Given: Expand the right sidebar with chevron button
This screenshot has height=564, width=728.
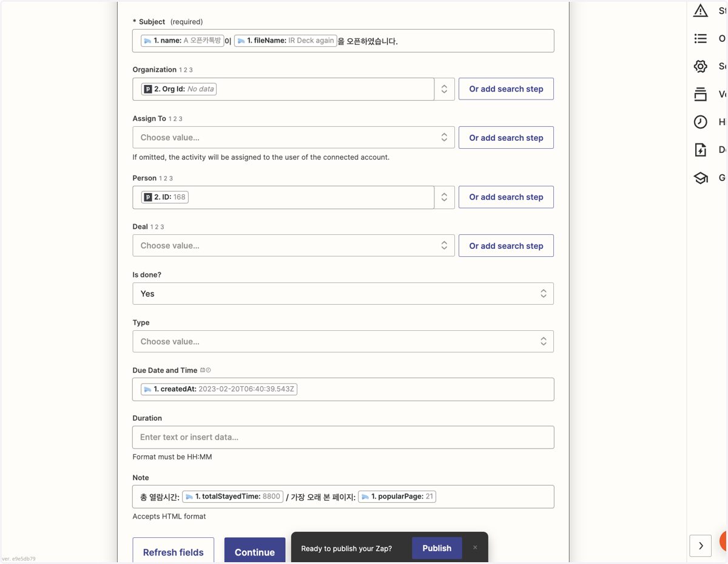Looking at the screenshot, I should [x=701, y=546].
